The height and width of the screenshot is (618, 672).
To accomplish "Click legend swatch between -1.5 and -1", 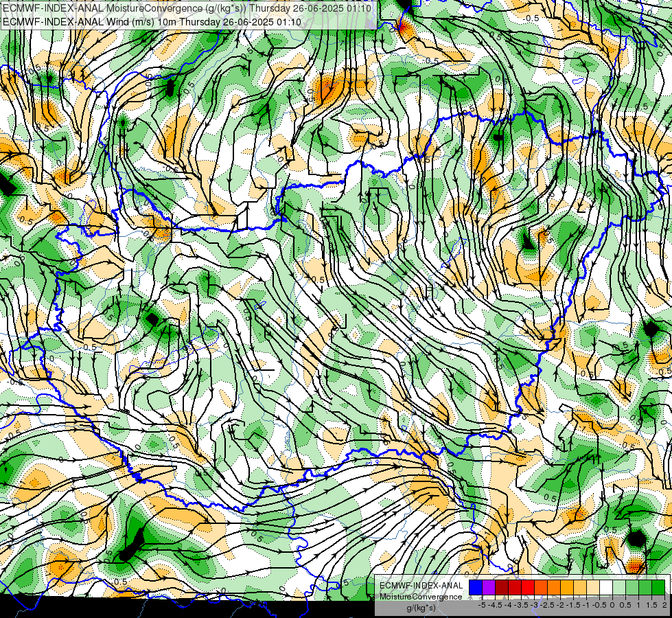I will 580,588.
